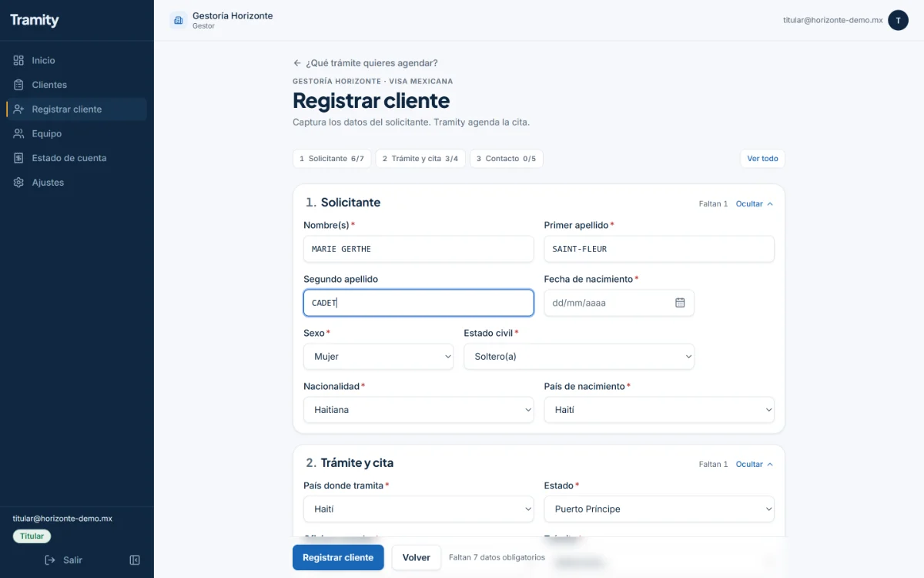Click the Volver button
The height and width of the screenshot is (578, 924).
click(417, 557)
